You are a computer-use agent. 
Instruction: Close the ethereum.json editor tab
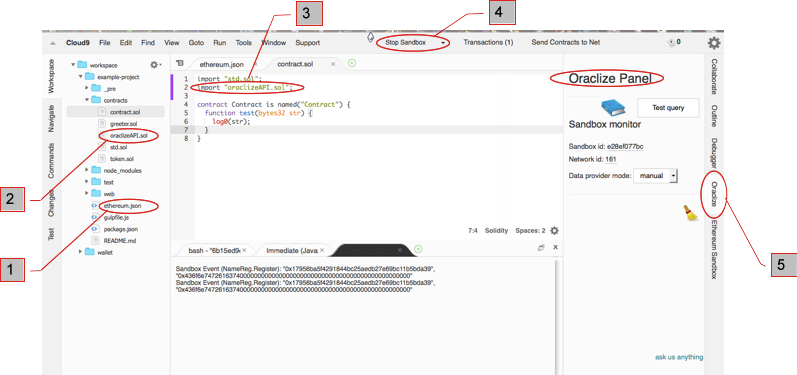point(256,64)
